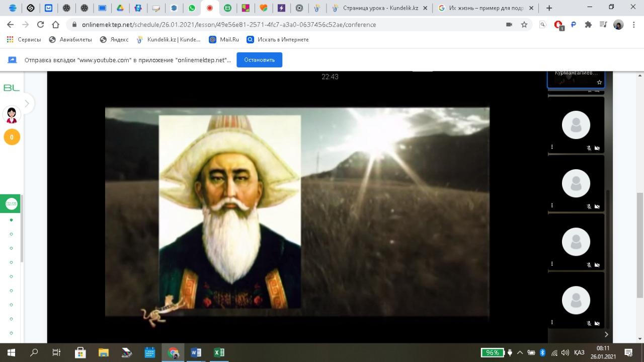Click the red Opera extension icon
644x362 pixels.
tap(558, 25)
